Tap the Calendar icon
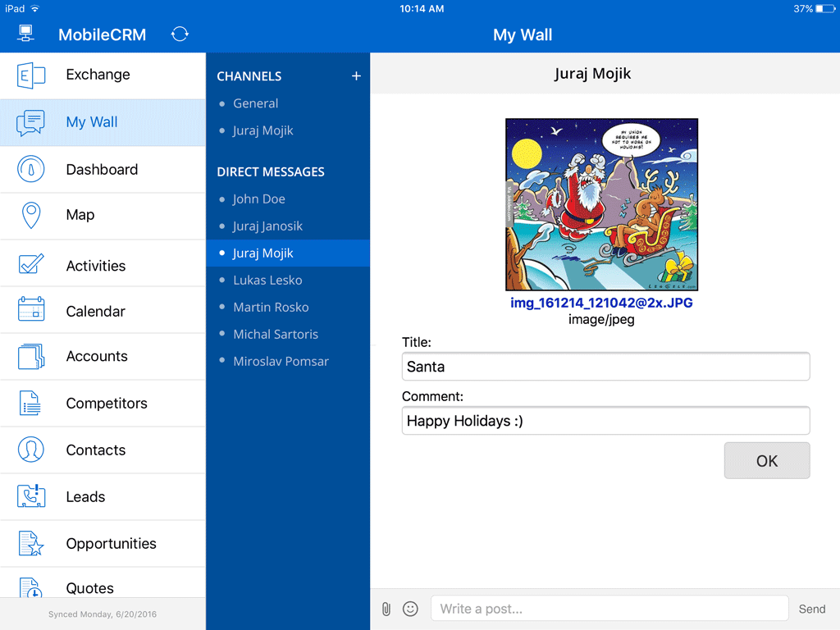840x630 pixels. tap(30, 311)
